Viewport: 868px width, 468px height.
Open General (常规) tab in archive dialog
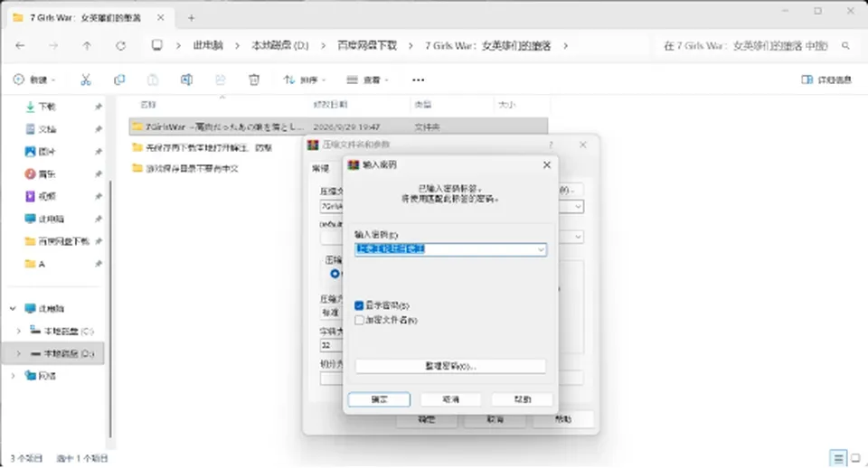coord(320,168)
